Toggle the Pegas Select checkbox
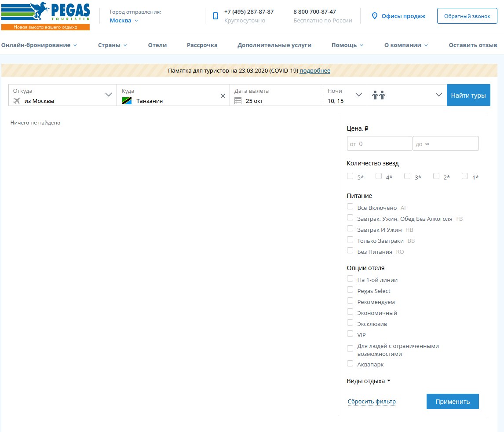This screenshot has width=504, height=432. click(350, 289)
